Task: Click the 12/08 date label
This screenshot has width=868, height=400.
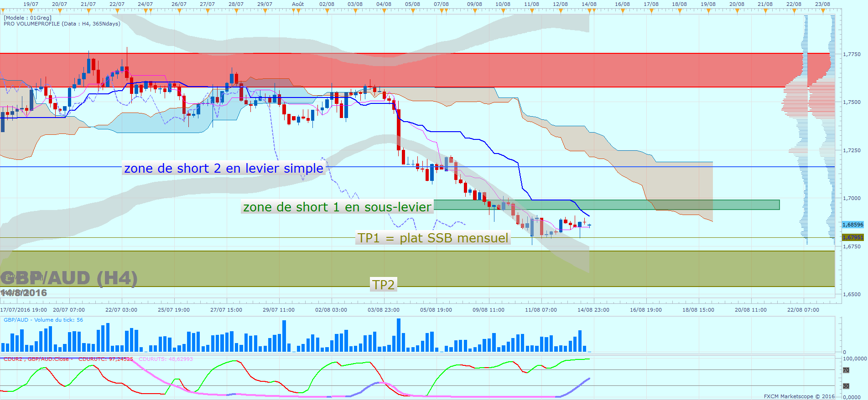Action: pyautogui.click(x=561, y=4)
